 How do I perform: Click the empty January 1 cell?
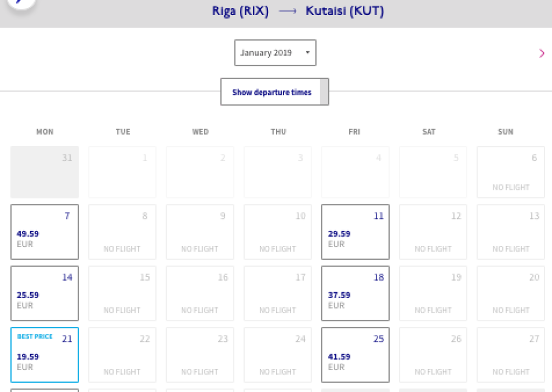(122, 172)
